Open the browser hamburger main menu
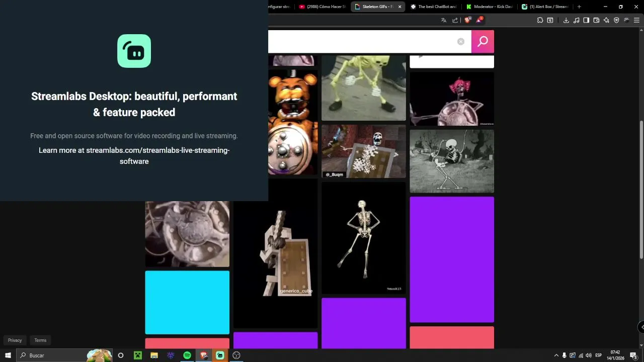Image resolution: width=644 pixels, height=362 pixels. point(636,20)
